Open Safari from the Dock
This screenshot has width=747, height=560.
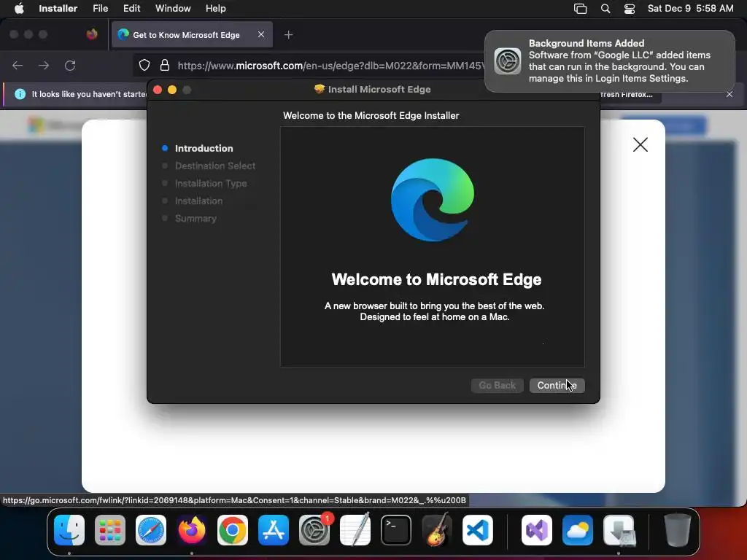[x=150, y=530]
